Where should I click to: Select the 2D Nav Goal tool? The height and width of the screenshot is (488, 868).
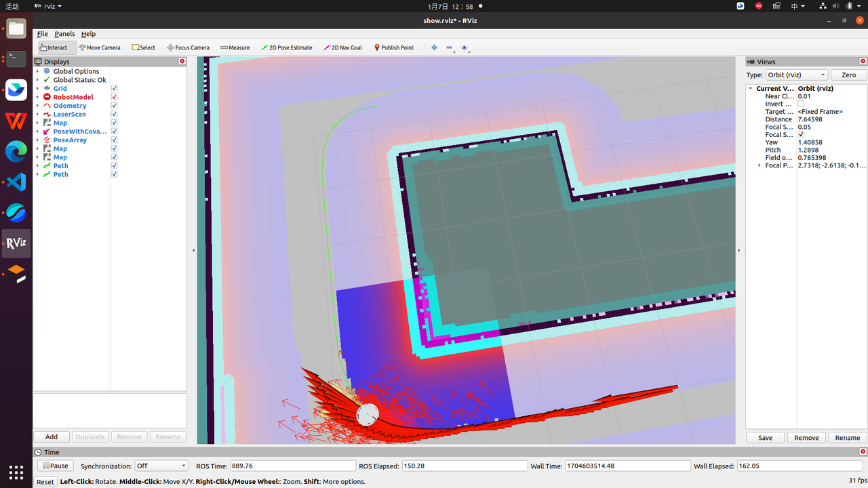[343, 47]
